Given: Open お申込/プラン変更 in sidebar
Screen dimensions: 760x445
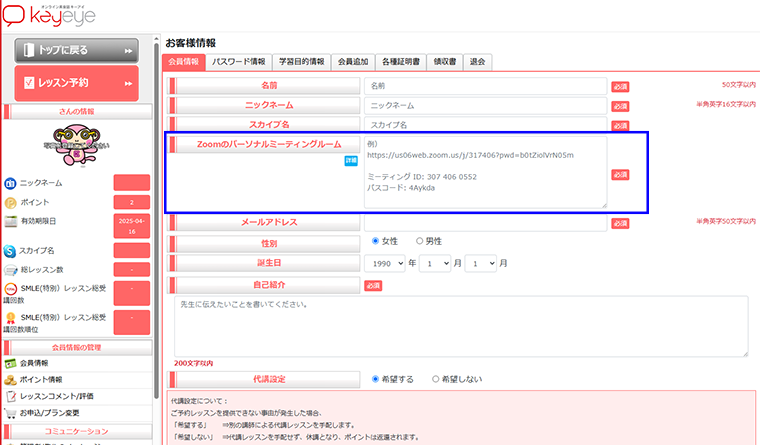Looking at the screenshot, I should 49,413.
